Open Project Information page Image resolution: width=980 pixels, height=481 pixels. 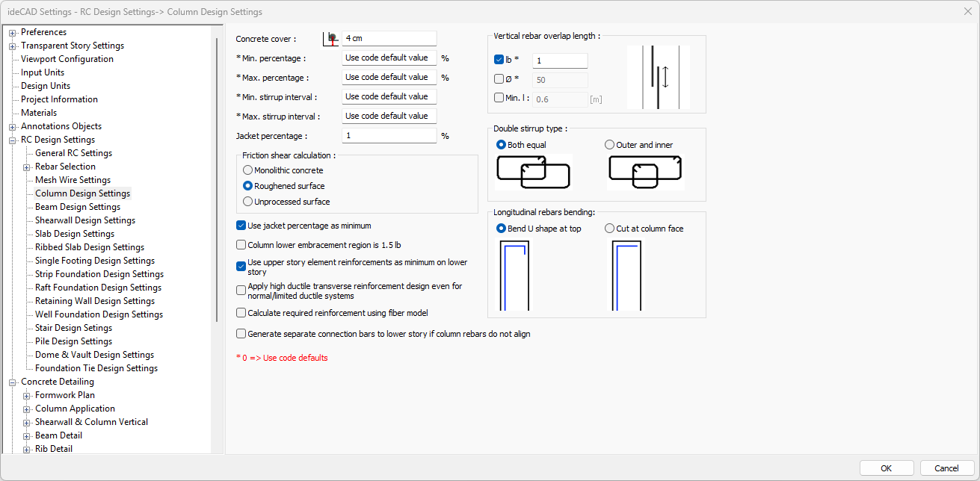coord(59,99)
